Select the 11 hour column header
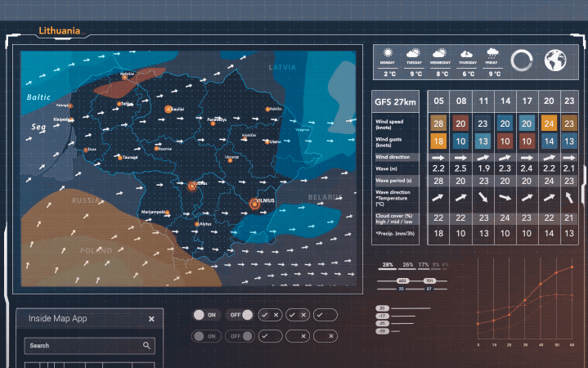This screenshot has width=588, height=368. point(483,101)
